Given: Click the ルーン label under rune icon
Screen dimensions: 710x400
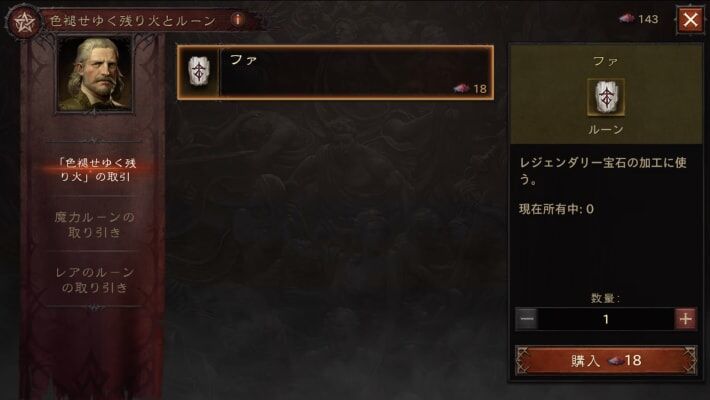Looking at the screenshot, I should tap(606, 130).
